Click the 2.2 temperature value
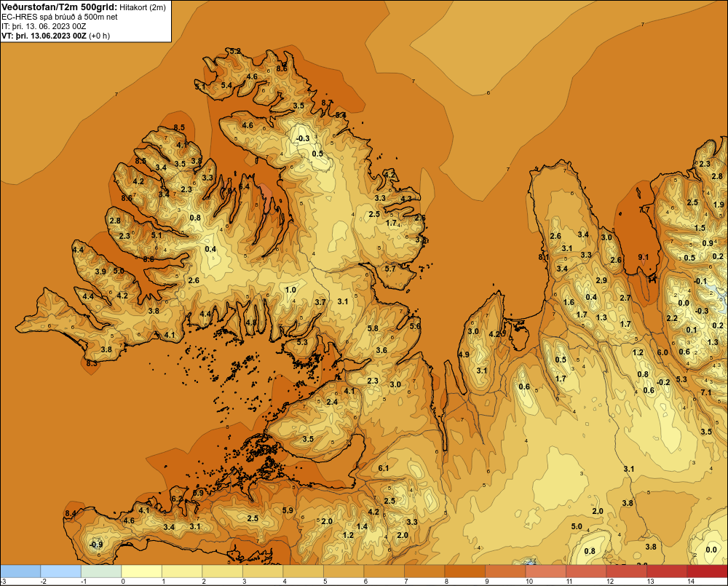Viewport: 728px width, 586px height. (x=672, y=318)
